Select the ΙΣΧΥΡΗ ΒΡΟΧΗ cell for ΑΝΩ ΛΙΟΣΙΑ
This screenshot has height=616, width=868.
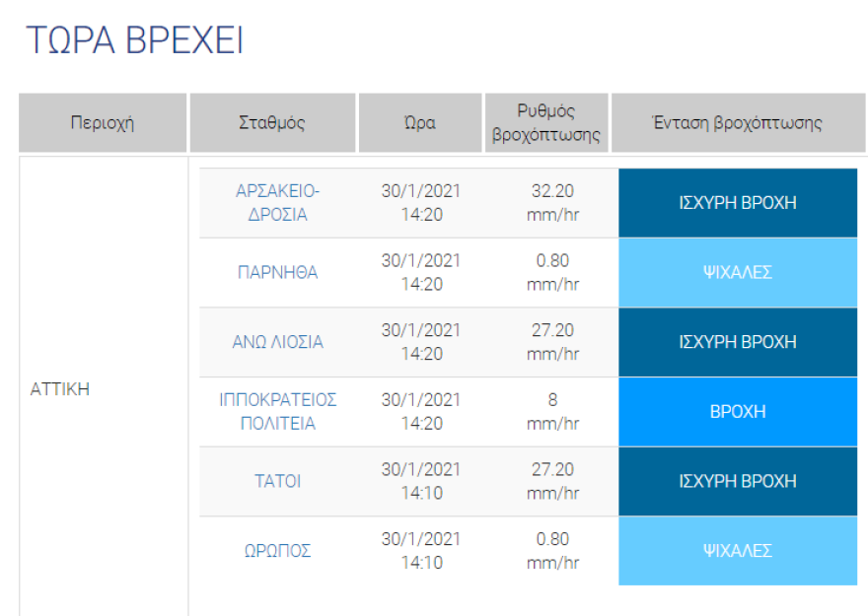[x=738, y=342]
